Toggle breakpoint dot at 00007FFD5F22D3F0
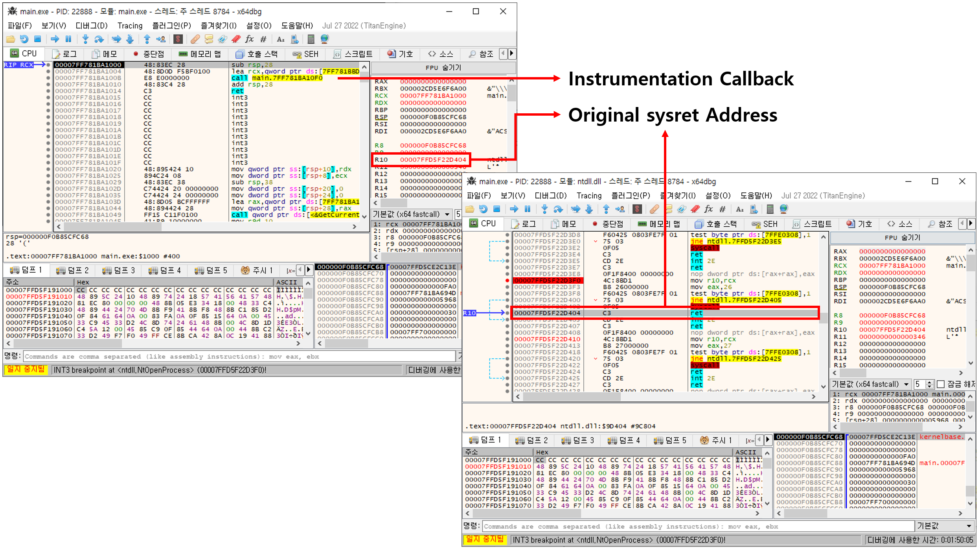 click(507, 281)
